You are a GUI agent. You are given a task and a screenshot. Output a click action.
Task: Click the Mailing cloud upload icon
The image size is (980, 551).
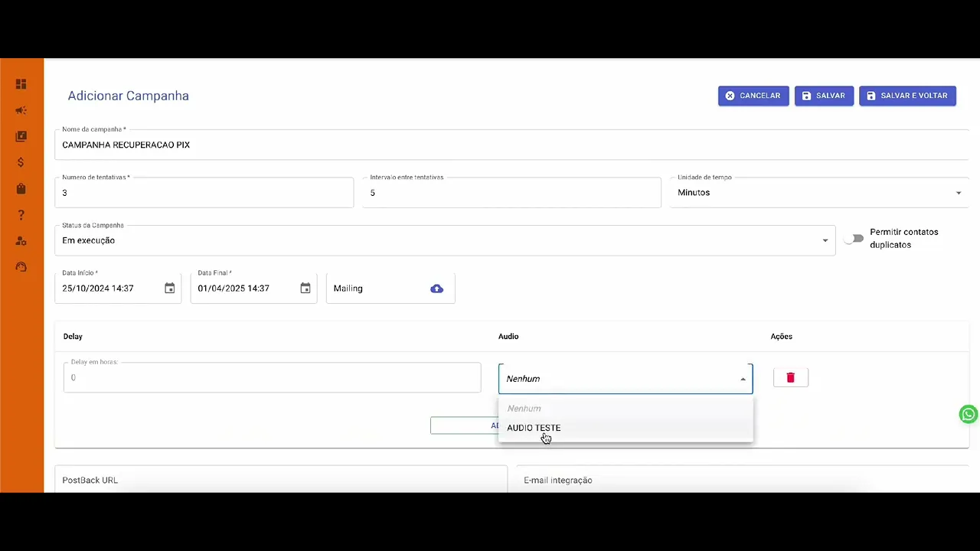[x=436, y=289]
